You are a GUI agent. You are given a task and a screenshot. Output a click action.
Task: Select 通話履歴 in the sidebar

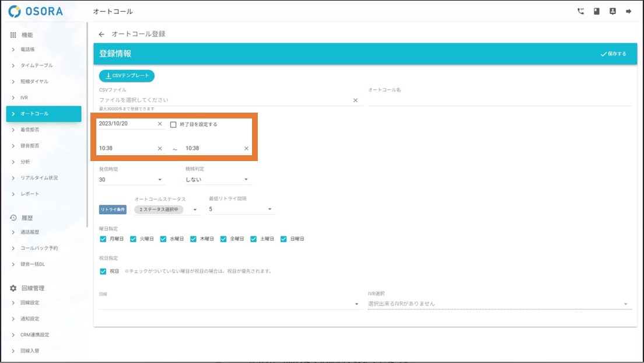pyautogui.click(x=30, y=232)
